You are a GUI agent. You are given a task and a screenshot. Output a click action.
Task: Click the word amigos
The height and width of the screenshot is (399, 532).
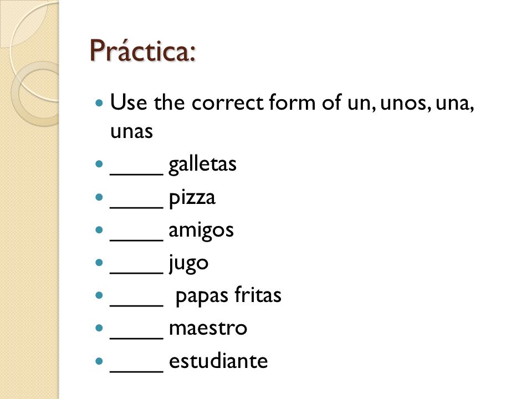point(201,232)
